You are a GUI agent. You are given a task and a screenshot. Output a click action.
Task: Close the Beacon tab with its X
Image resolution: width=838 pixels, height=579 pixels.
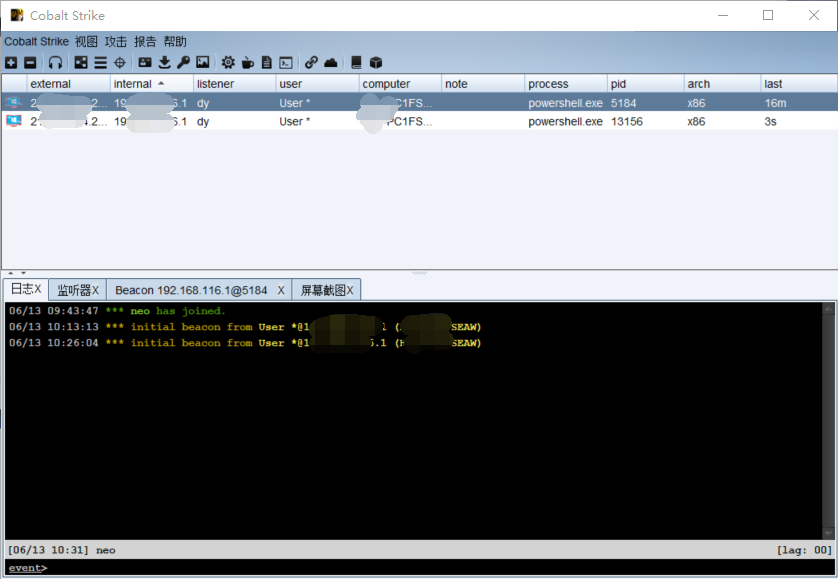(x=281, y=290)
